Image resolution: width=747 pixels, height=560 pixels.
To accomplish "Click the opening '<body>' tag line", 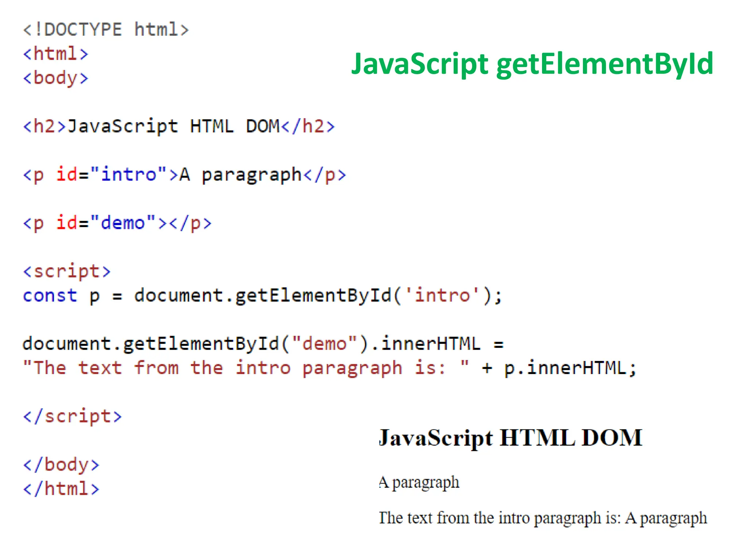I will (56, 78).
